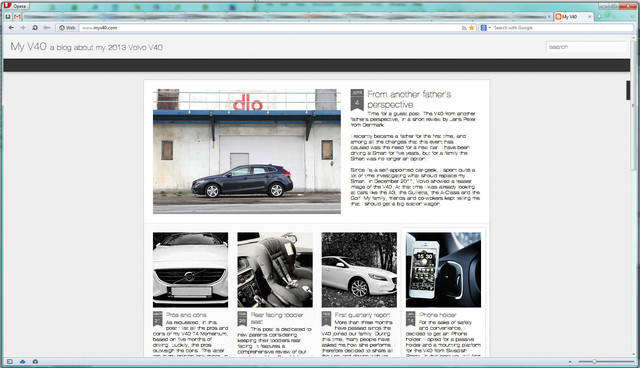
Task: Click date badge next to iPhone holder
Action: [411, 319]
